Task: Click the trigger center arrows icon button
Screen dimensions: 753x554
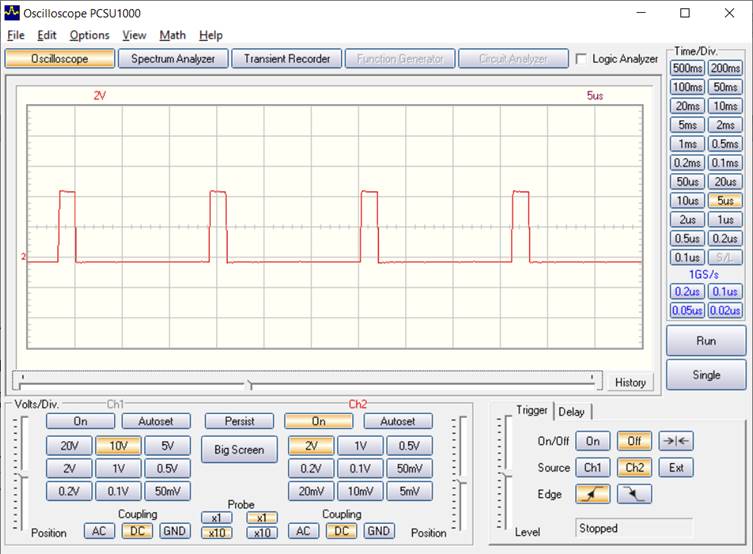Action: (677, 441)
